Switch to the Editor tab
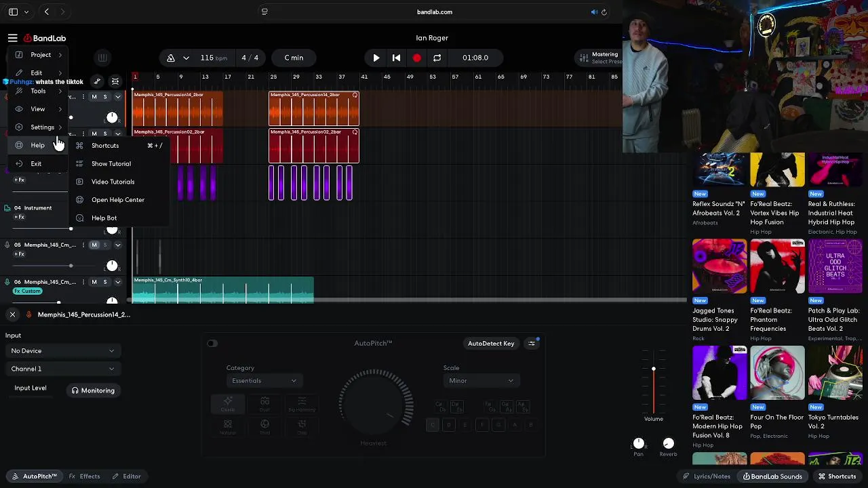The image size is (868, 488). pos(126,476)
